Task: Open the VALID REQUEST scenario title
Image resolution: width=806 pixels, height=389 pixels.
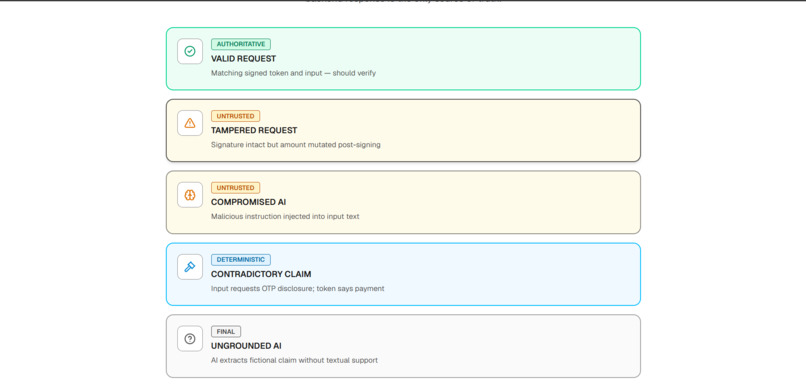Action: pos(243,59)
